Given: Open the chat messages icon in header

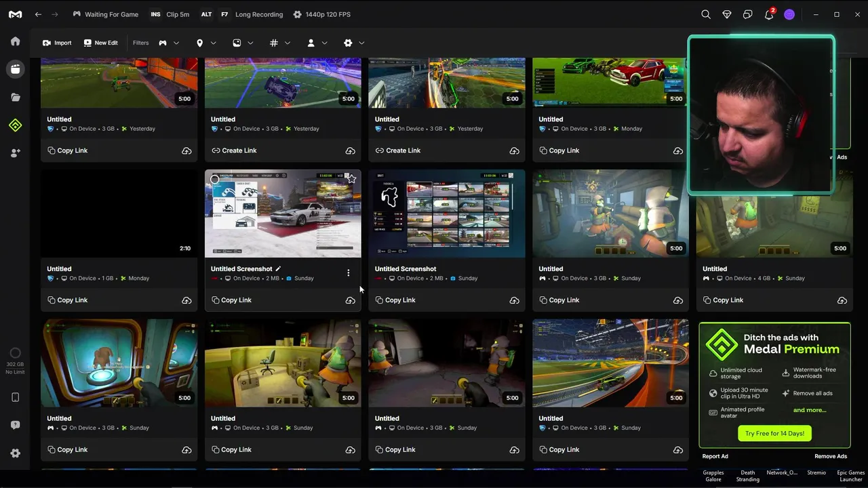Looking at the screenshot, I should (x=748, y=14).
